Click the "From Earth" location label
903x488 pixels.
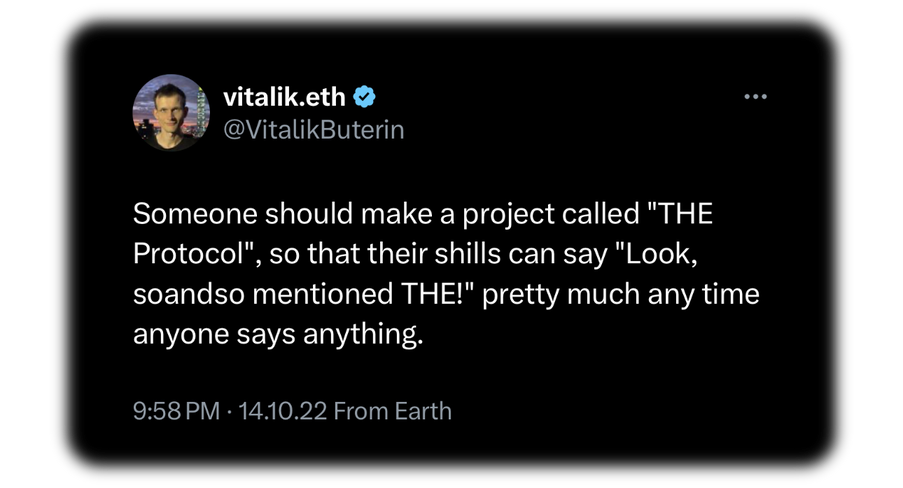pyautogui.click(x=392, y=411)
